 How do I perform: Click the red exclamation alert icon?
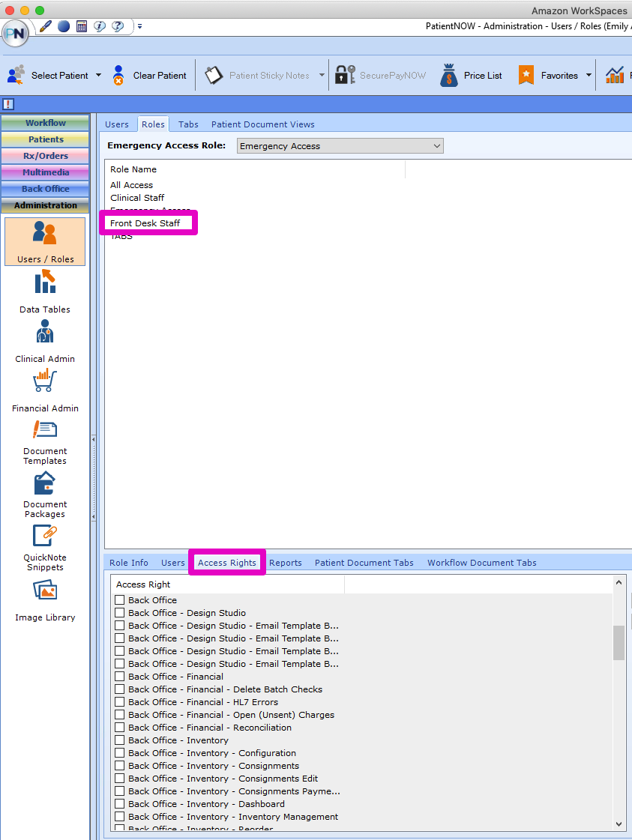tap(8, 104)
